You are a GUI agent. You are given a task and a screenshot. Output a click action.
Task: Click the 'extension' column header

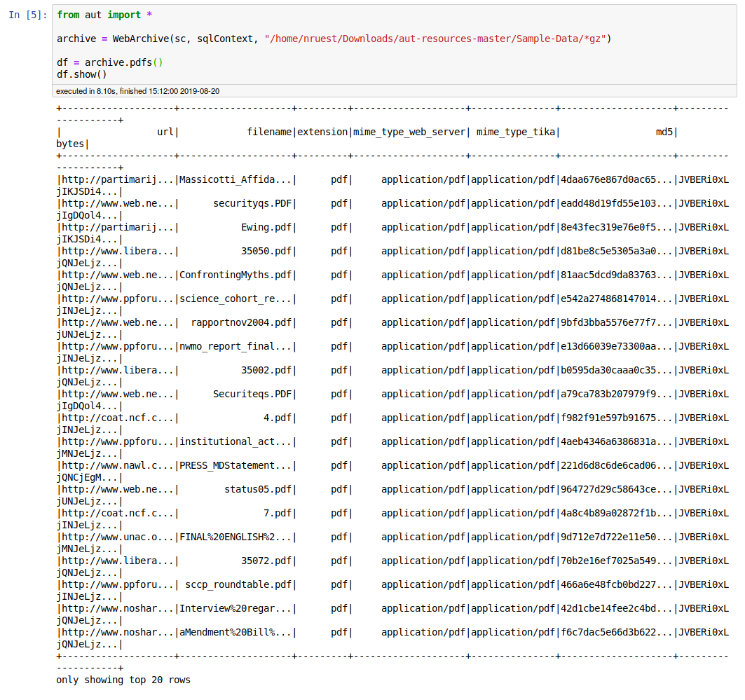click(322, 132)
